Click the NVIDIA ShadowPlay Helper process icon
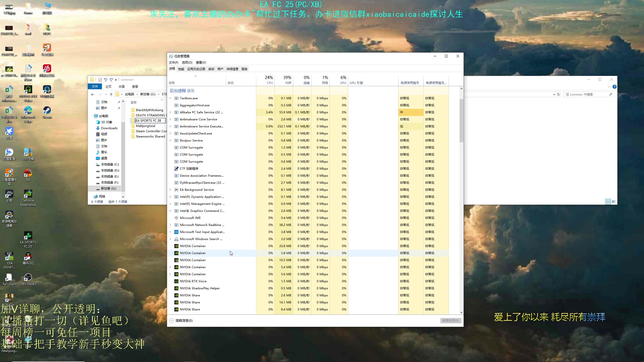 (x=176, y=288)
